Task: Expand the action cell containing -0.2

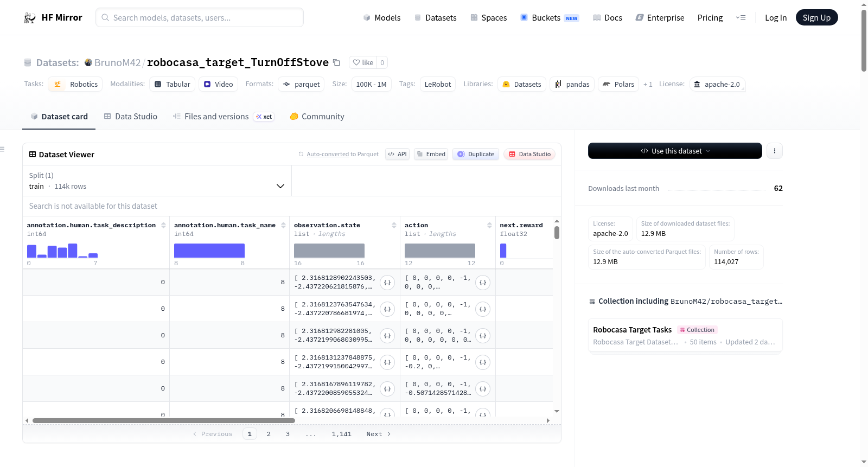Action: pyautogui.click(x=483, y=362)
